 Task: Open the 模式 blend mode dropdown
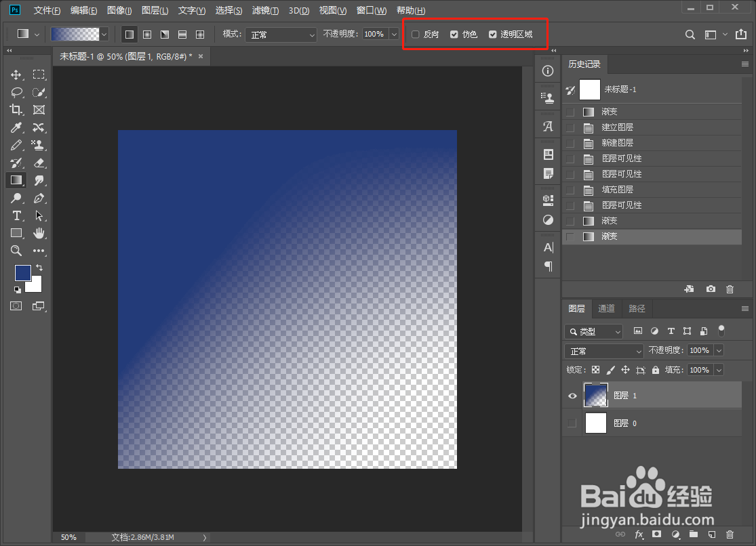click(x=281, y=35)
